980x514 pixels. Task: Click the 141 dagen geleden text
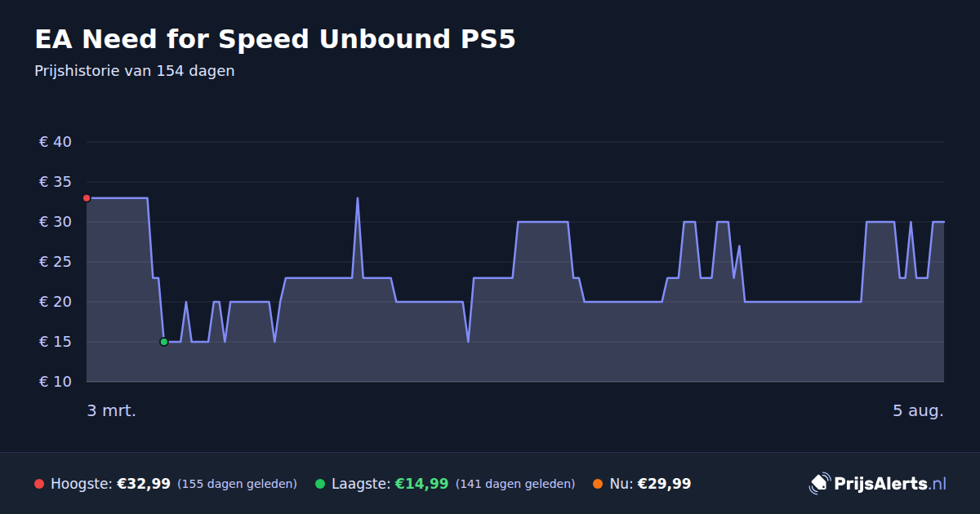click(x=515, y=484)
